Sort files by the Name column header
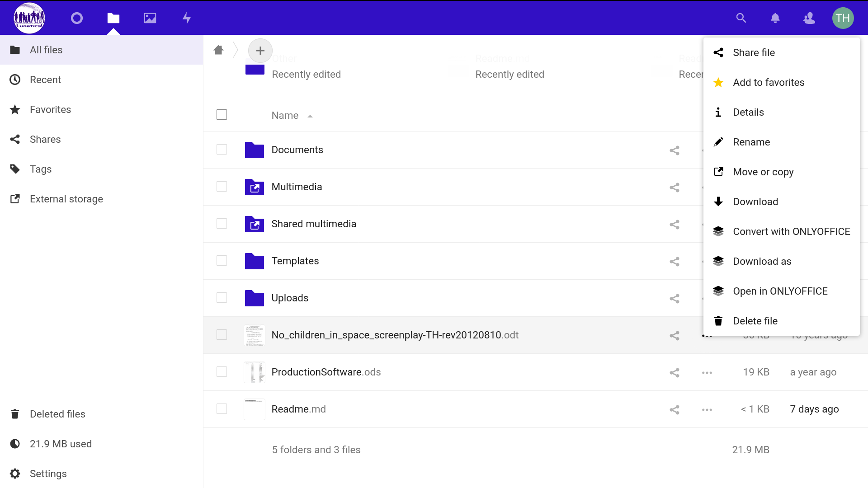This screenshot has height=488, width=868. [x=285, y=116]
